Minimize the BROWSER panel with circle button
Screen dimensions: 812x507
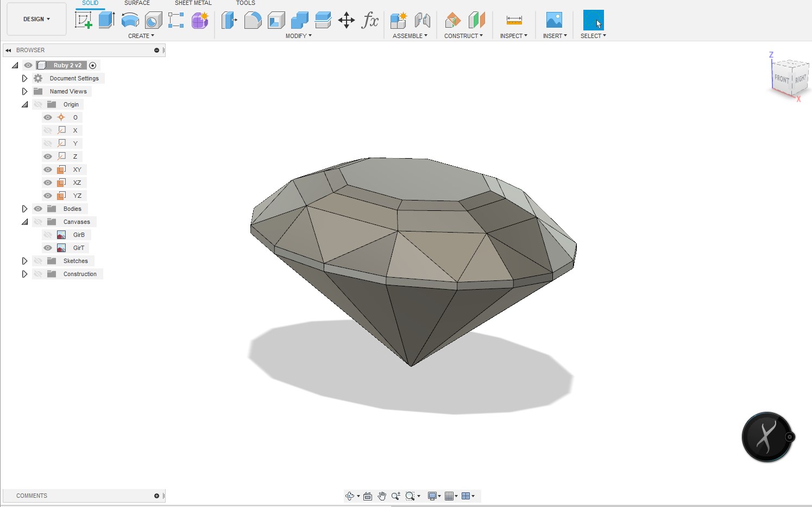(x=156, y=50)
